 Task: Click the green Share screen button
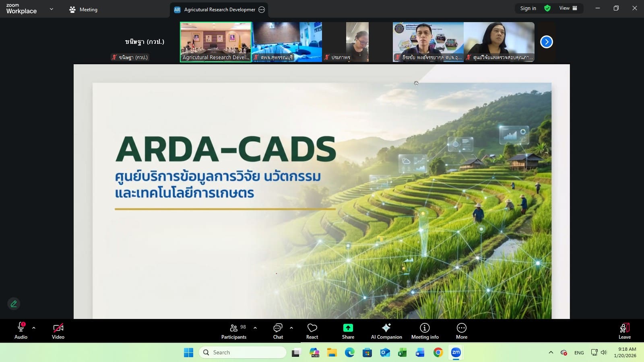click(348, 331)
